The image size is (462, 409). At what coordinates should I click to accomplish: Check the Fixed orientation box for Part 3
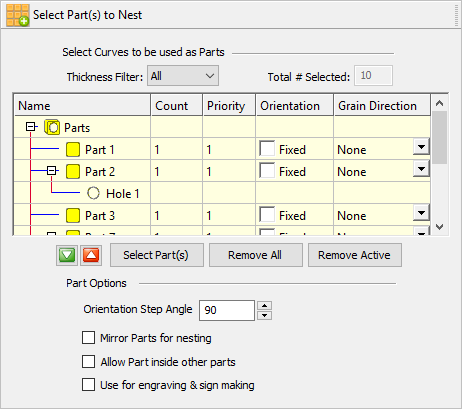click(x=267, y=215)
